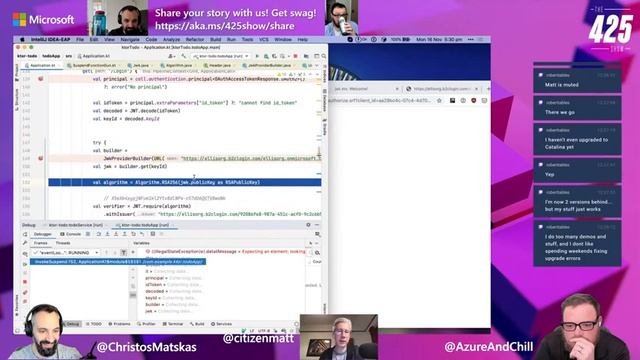The image size is (640, 360).
Task: Click the build hammer icon in the toolbar
Action: 184,56
